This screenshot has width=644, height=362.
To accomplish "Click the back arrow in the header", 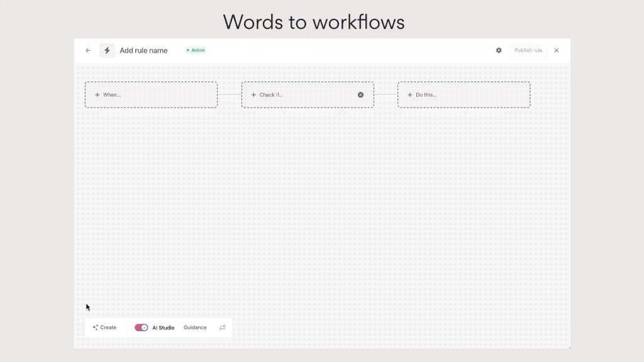I will 88,50.
